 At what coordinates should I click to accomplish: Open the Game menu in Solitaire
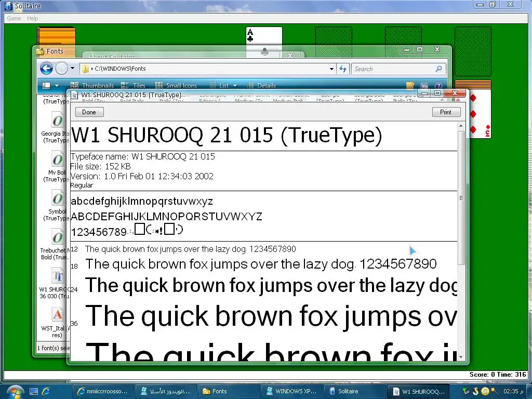click(x=14, y=18)
